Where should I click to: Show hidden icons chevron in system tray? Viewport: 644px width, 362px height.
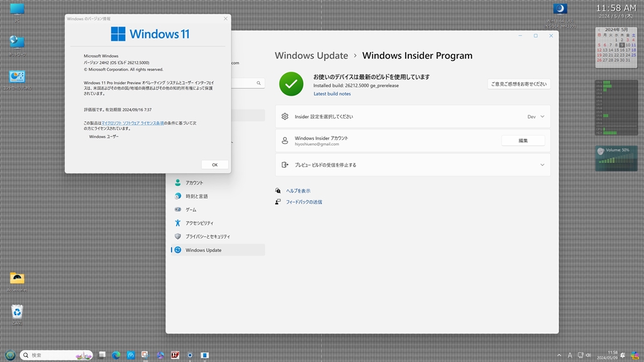(x=560, y=355)
